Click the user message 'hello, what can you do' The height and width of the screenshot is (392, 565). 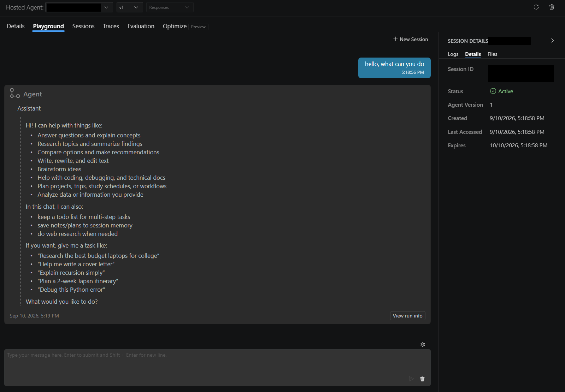point(394,67)
